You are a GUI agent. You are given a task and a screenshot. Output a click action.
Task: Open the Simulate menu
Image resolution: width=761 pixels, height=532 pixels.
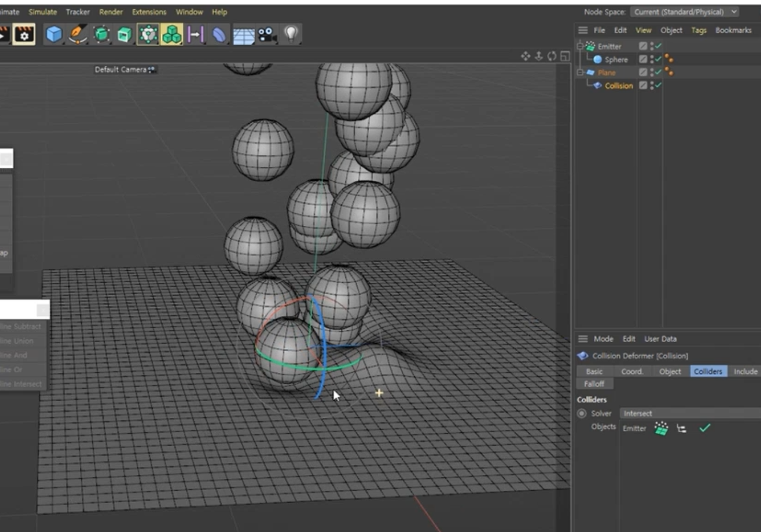pos(42,12)
